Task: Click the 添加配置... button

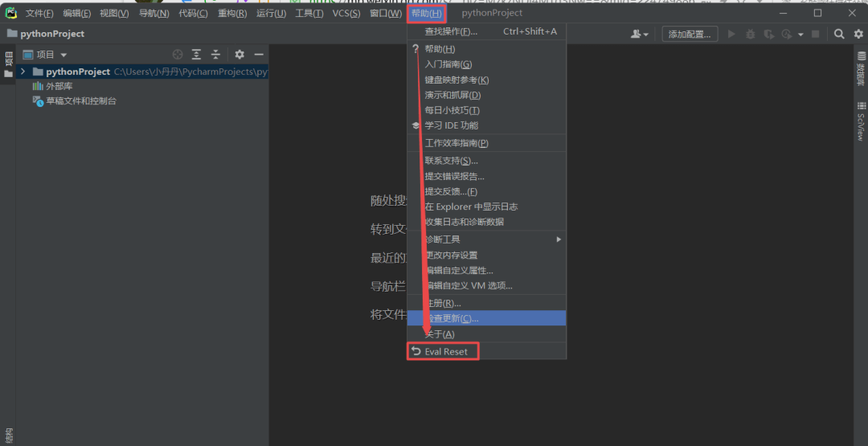Action: point(690,34)
